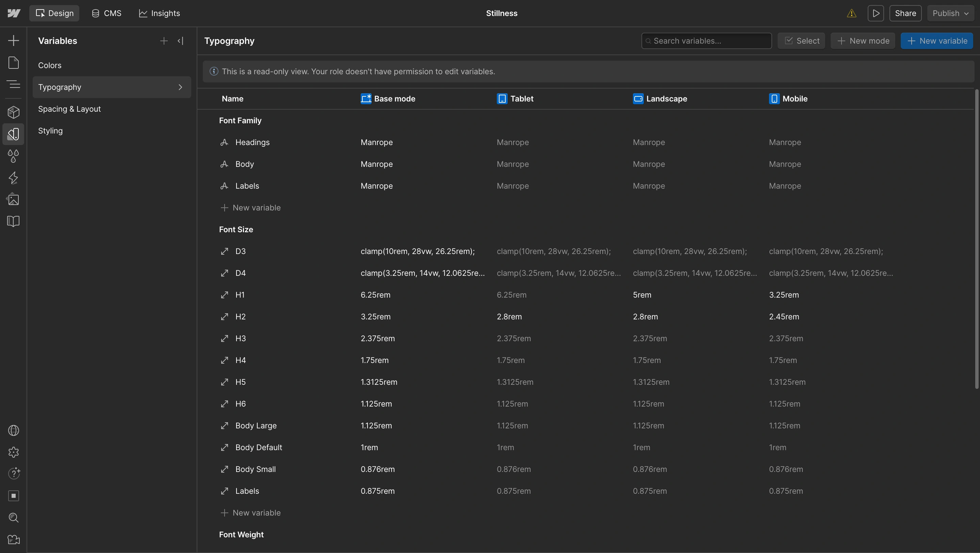Image resolution: width=980 pixels, height=553 pixels.
Task: Click the variables list scrollbar
Action: (x=977, y=239)
